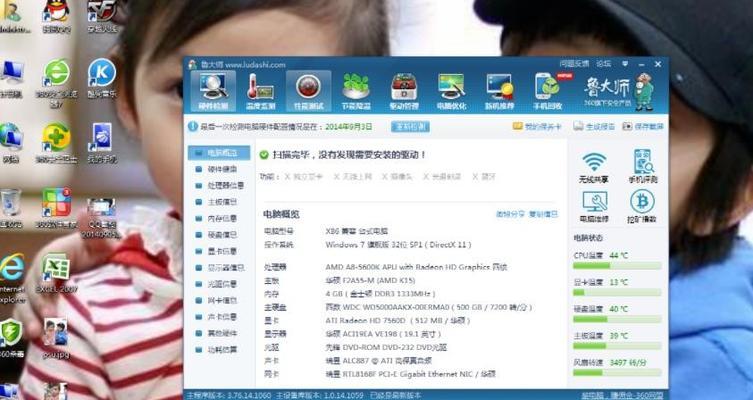Viewport: 753px width, 400px height.
Task: Open 问题反馈 feedback link
Action: pos(574,63)
